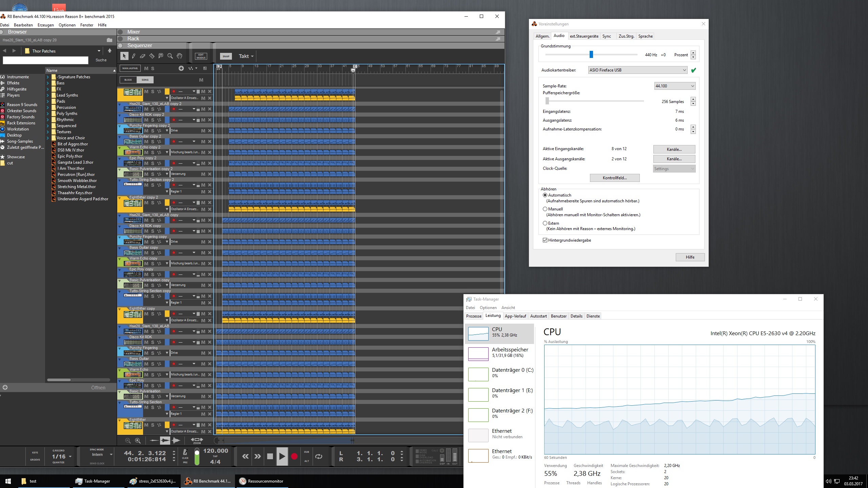Viewport: 868px width, 488px height.
Task: Expand the Percussion folder
Action: coord(48,107)
